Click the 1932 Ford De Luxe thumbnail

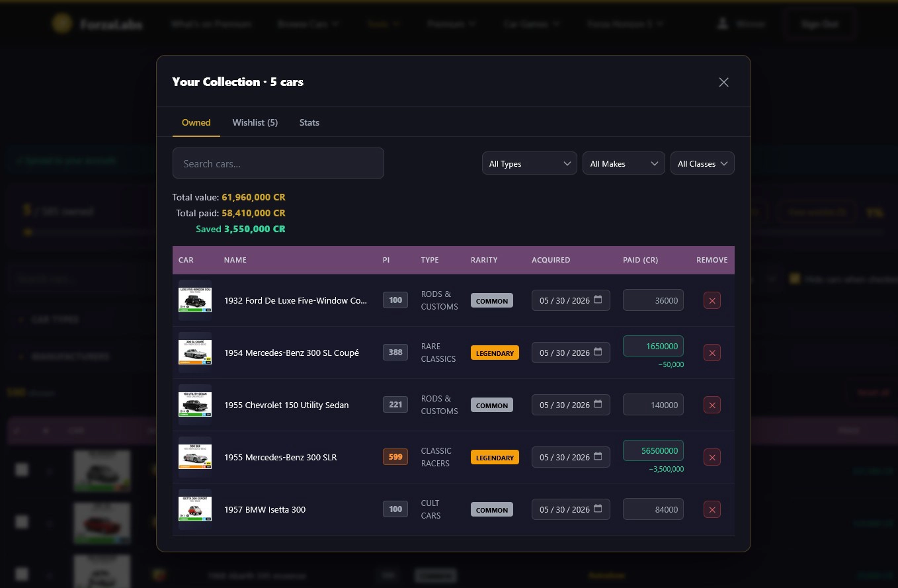pos(195,300)
